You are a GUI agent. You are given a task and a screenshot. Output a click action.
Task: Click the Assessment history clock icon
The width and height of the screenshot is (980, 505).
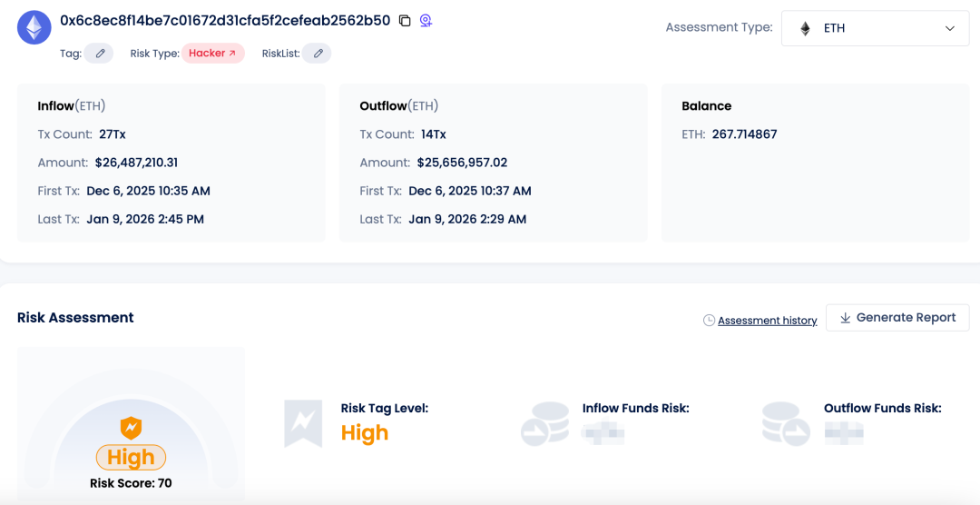[709, 321]
